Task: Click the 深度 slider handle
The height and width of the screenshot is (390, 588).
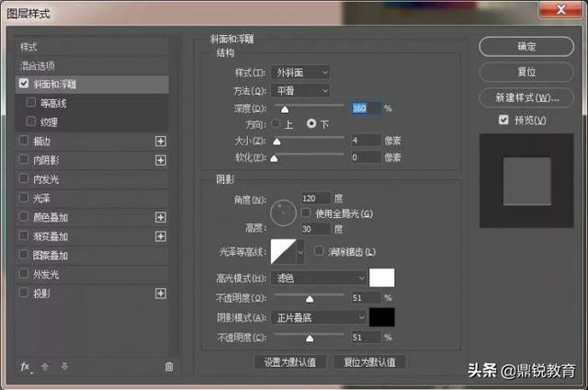Action: click(285, 109)
